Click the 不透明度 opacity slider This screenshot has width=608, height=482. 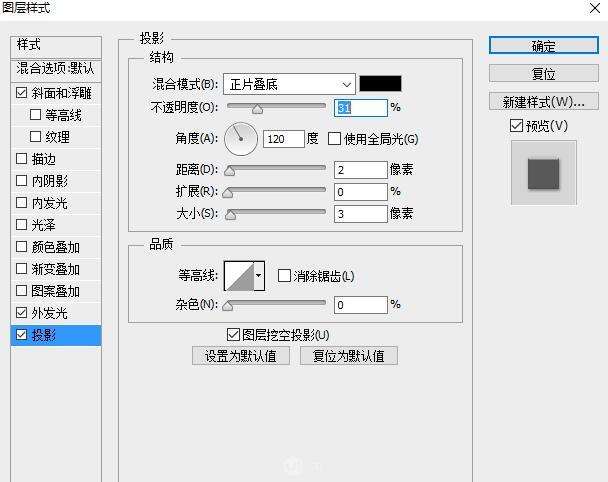tap(277, 107)
